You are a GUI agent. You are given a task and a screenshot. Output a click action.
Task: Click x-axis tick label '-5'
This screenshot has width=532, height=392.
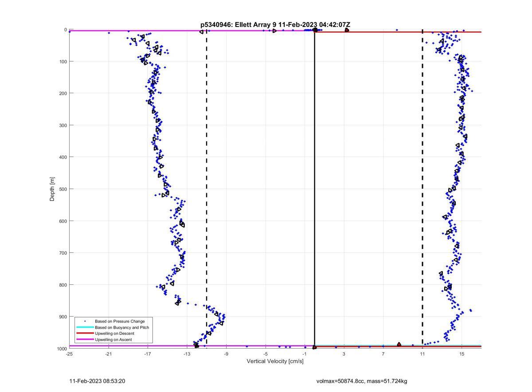(x=266, y=354)
